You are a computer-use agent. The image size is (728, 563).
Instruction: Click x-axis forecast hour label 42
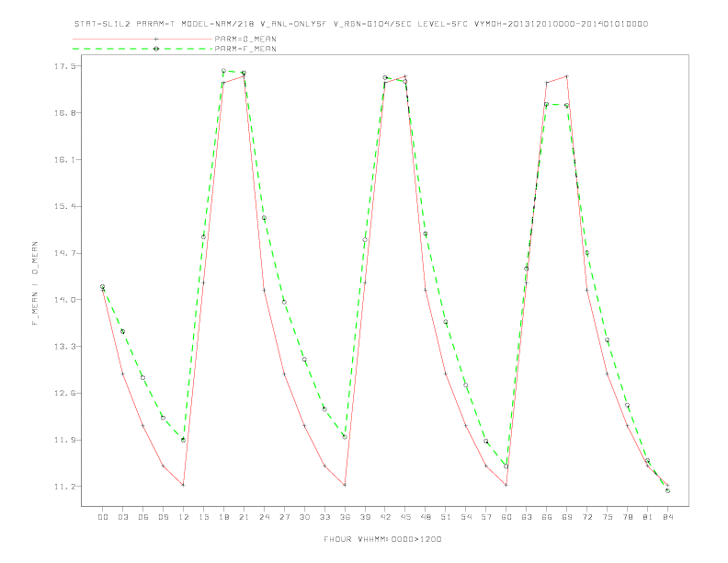385,517
